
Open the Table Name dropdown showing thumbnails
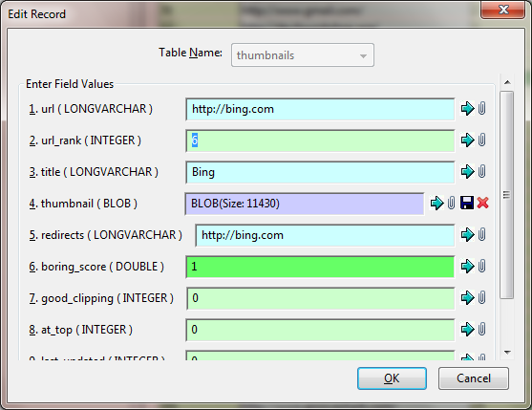[x=303, y=55]
